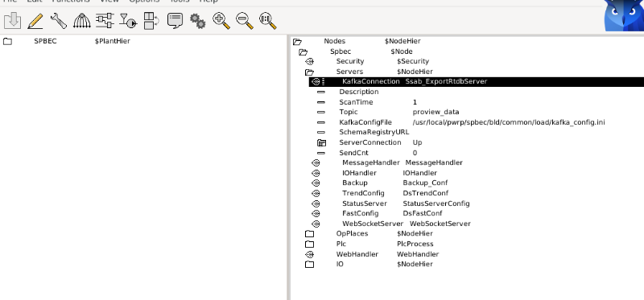Collapse the Servers folder
Screen dimensions: 644x300
coord(309,72)
